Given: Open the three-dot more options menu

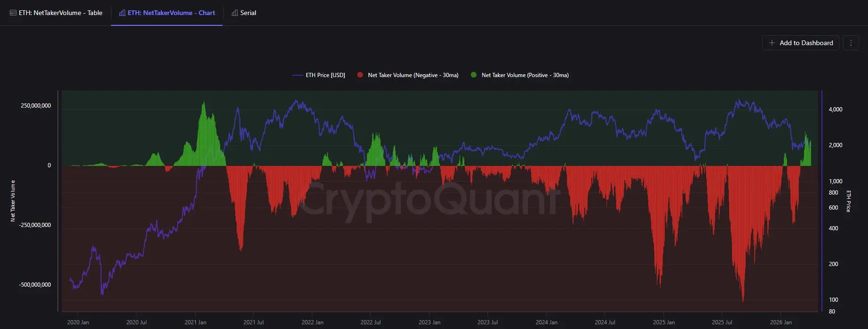Looking at the screenshot, I should click(851, 43).
